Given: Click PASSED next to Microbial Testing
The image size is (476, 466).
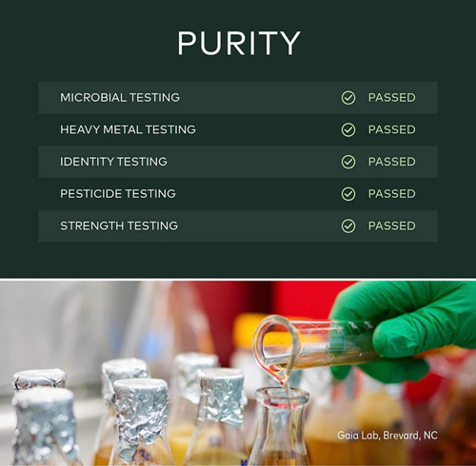Looking at the screenshot, I should (391, 98).
